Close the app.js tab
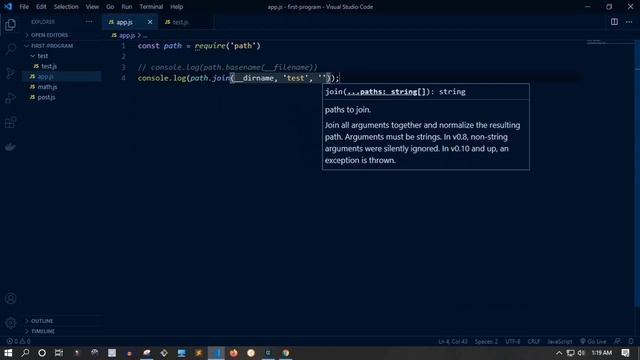The height and width of the screenshot is (360, 640). (150, 22)
